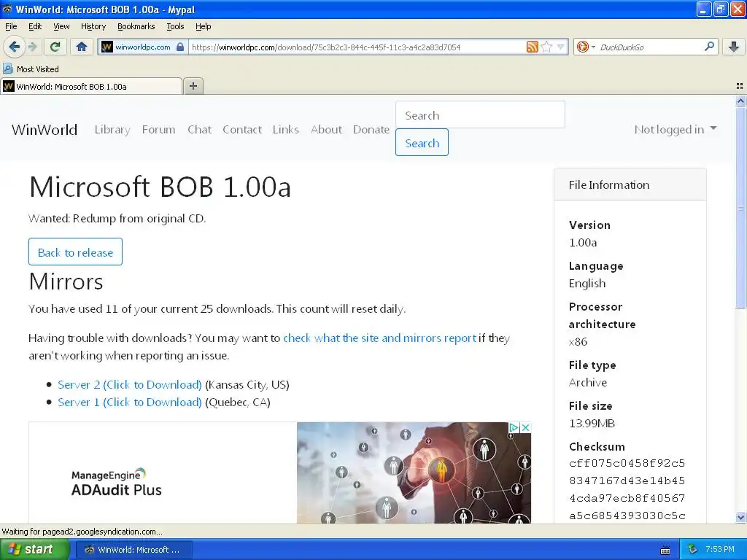Open the Chat link
This screenshot has width=747, height=560.
tap(200, 130)
